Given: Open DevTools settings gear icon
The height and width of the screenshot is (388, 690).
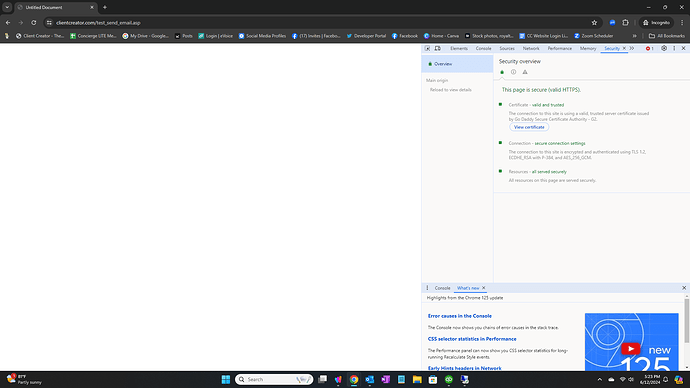Looking at the screenshot, I should (x=664, y=48).
